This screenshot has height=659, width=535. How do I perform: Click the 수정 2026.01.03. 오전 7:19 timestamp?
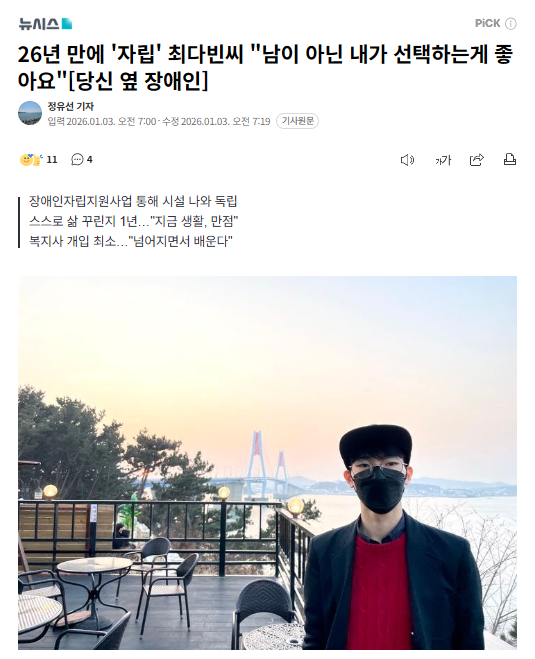coord(216,121)
